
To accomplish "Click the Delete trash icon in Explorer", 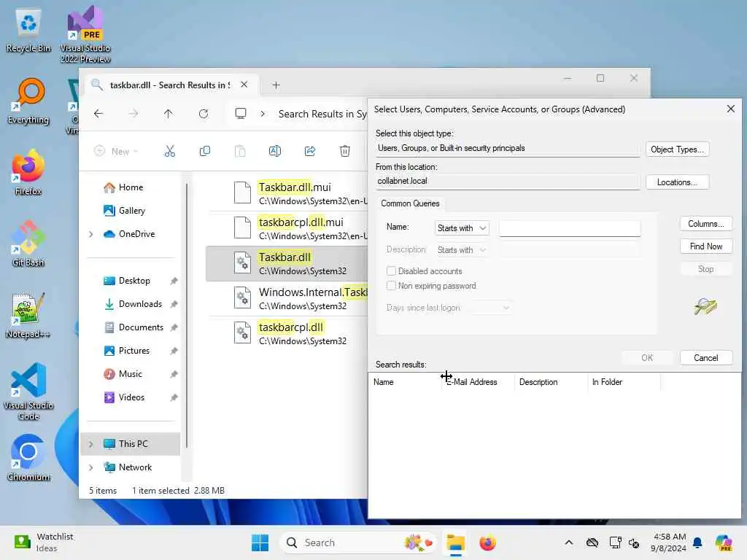I will (x=345, y=152).
